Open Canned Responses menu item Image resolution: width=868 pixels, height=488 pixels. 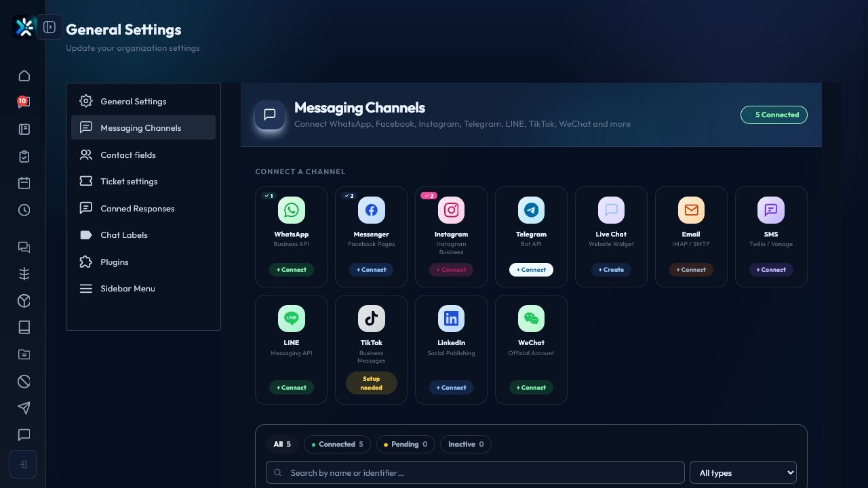(143, 208)
